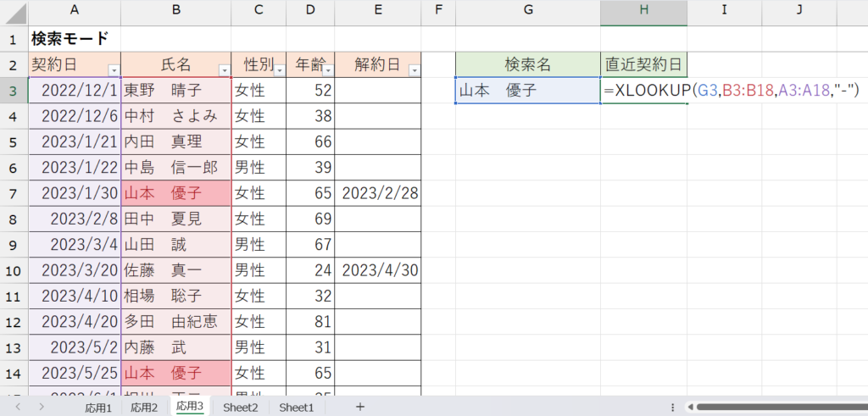This screenshot has width=868, height=416.
Task: Select row 10 header
Action: coord(14,270)
